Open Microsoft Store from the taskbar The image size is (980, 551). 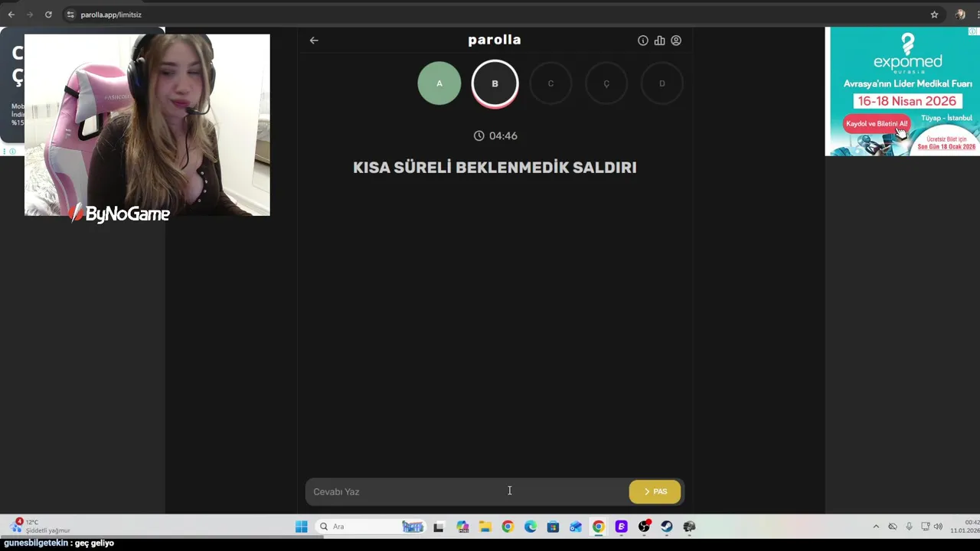(553, 527)
